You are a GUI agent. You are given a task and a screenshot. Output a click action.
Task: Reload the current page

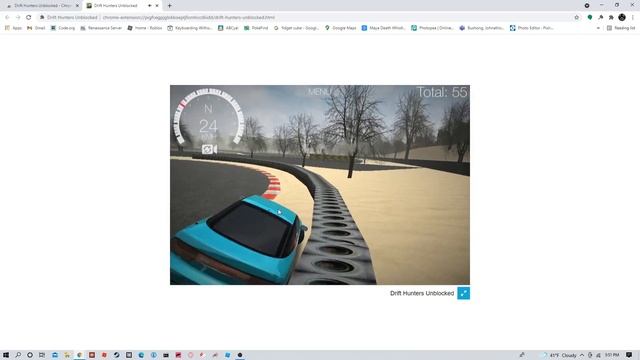tap(29, 17)
